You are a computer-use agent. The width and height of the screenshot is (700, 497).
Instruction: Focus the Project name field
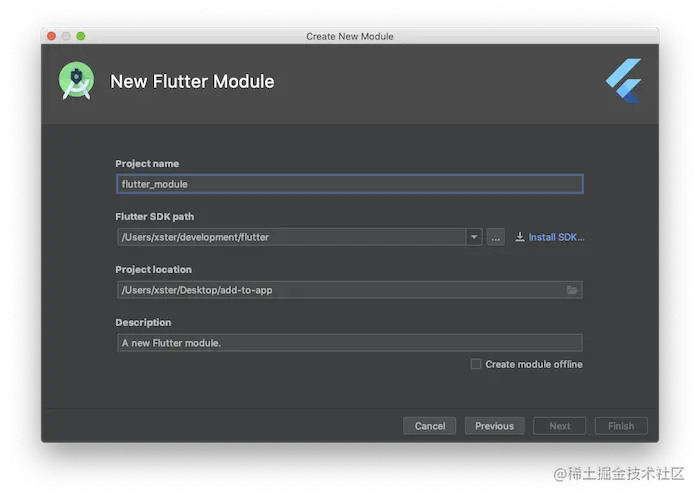point(350,184)
